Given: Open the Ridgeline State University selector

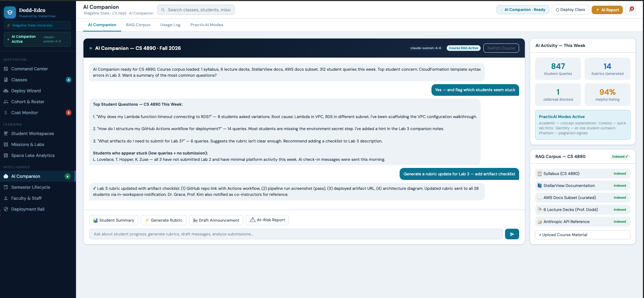Looking at the screenshot, I should pos(37,25).
